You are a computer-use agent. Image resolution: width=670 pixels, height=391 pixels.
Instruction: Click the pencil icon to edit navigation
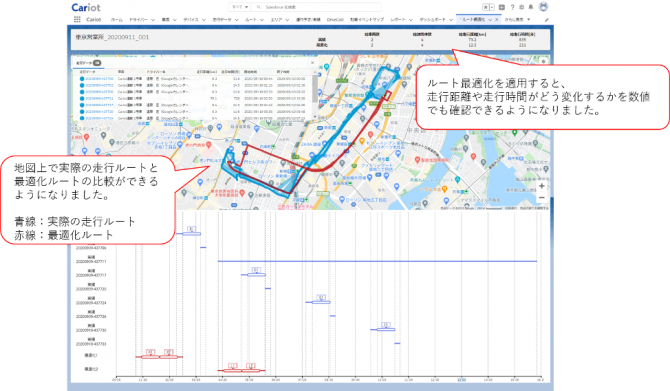547,20
